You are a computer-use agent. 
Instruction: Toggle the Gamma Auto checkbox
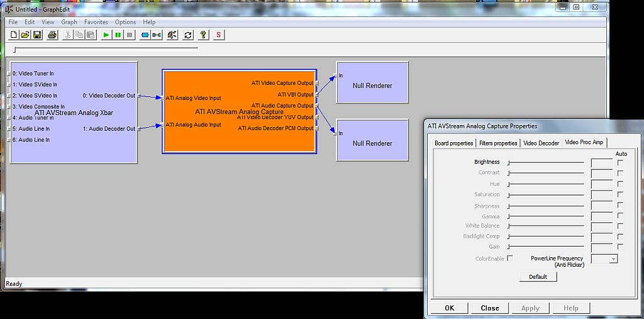[x=620, y=216]
